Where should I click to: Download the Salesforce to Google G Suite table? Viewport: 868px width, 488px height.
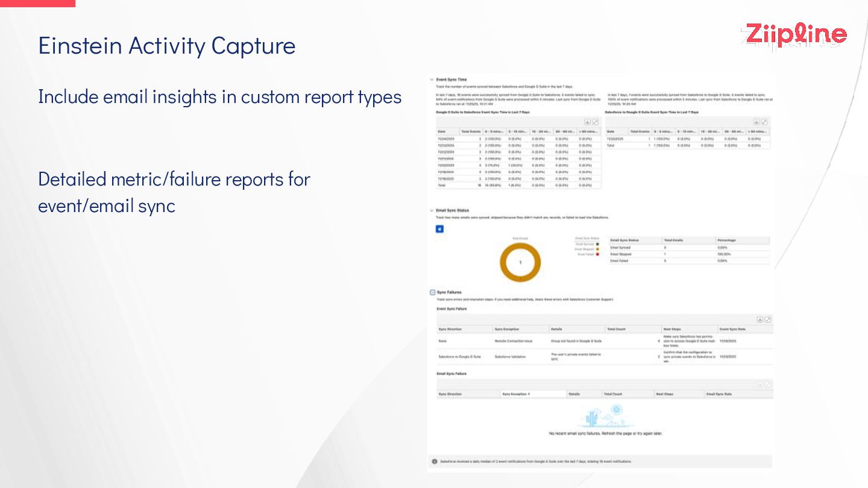756,122
